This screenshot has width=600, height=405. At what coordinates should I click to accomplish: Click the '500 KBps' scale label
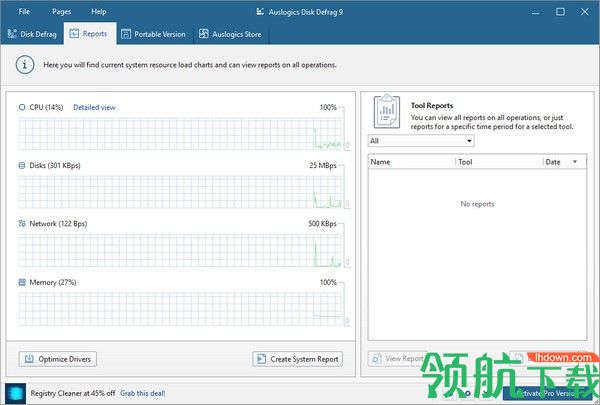pos(322,224)
